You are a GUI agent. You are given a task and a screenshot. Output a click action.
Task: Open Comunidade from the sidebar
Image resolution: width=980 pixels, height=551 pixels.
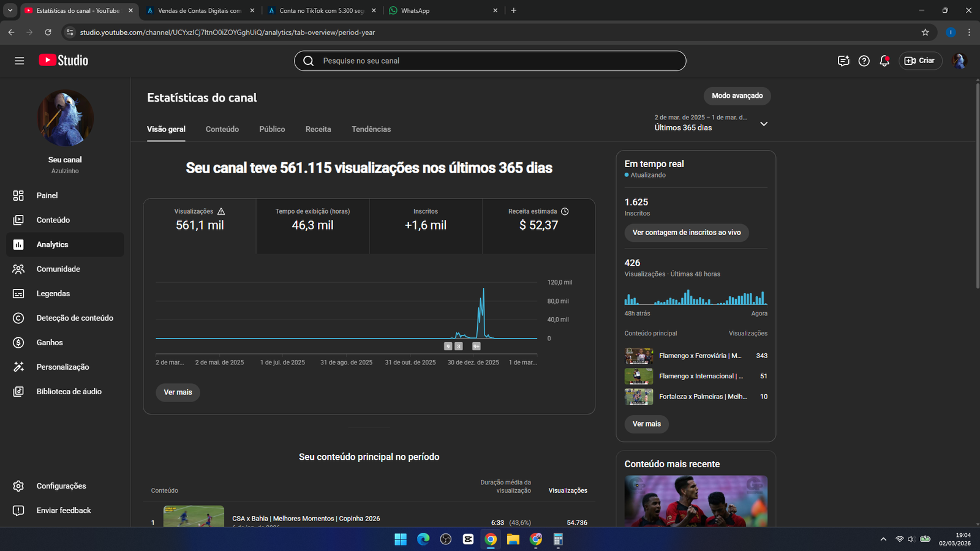58,269
